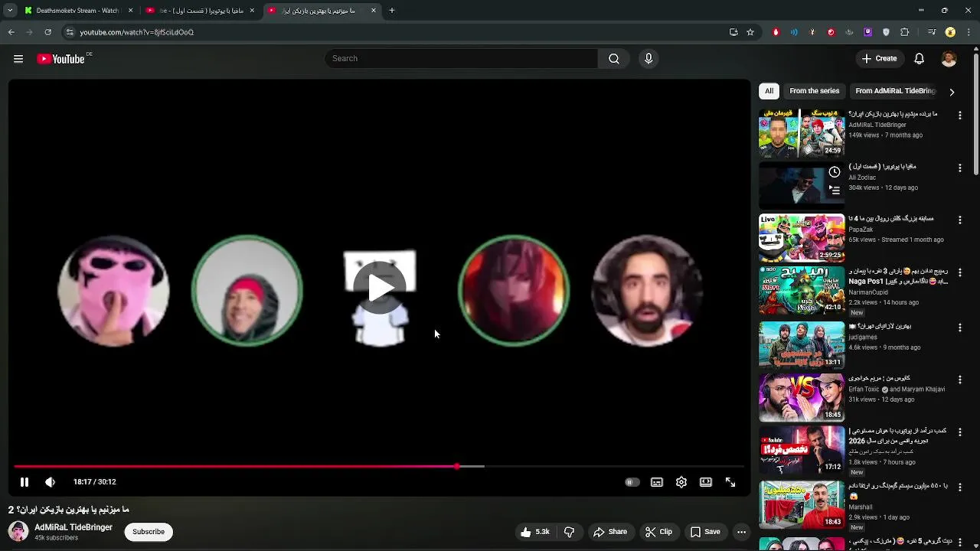Open options menu for the 17:12 video
The height and width of the screenshot is (551, 980).
(x=960, y=432)
